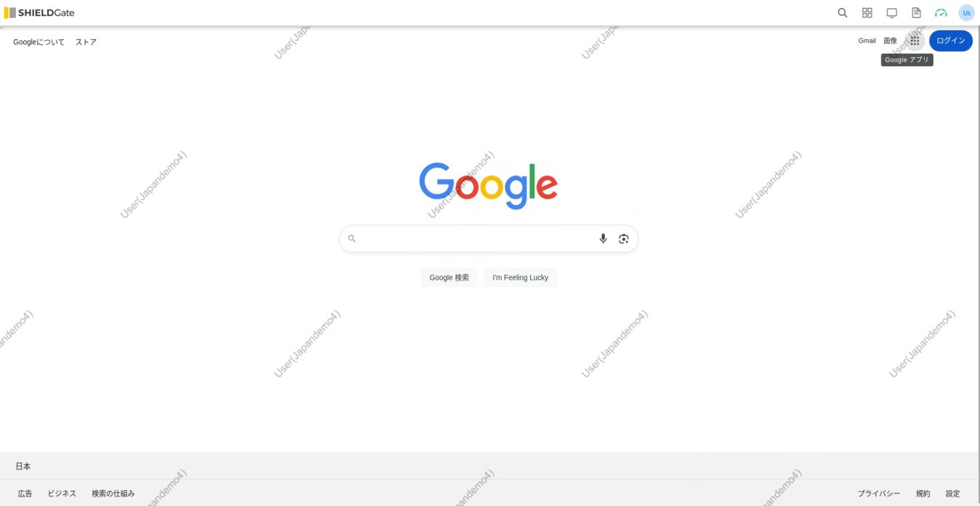This screenshot has width=980, height=506.
Task: Open the Gmail link
Action: (x=867, y=41)
